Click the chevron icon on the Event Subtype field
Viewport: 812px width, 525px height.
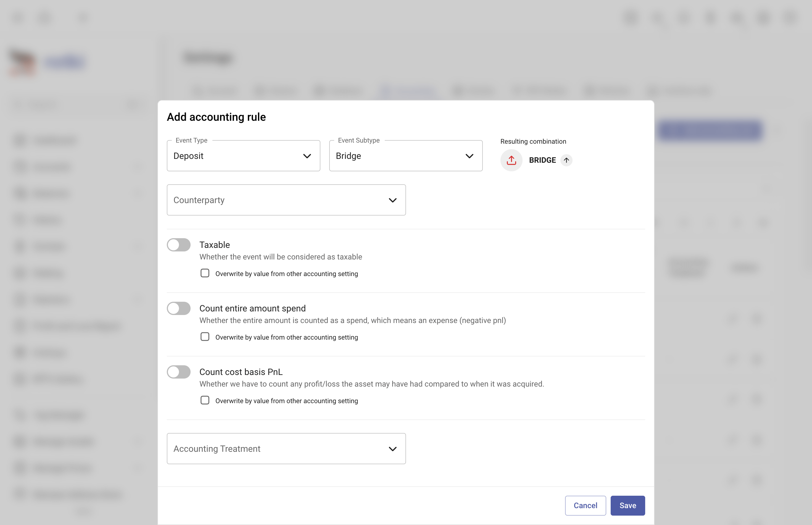click(470, 156)
